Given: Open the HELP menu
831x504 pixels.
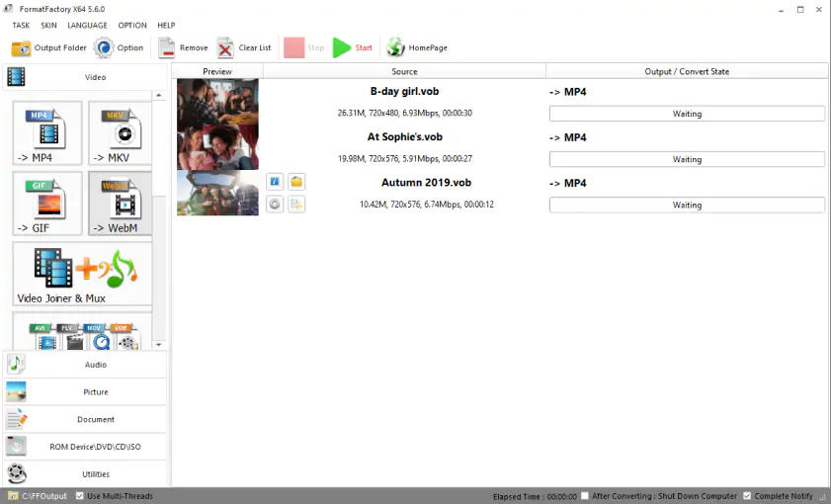Looking at the screenshot, I should 166,25.
